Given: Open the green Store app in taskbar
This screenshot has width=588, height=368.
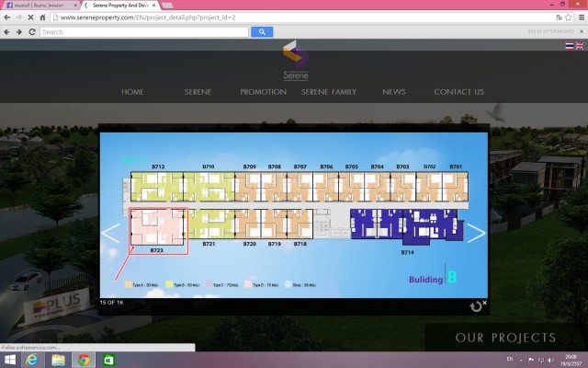Looking at the screenshot, I should [x=108, y=360].
